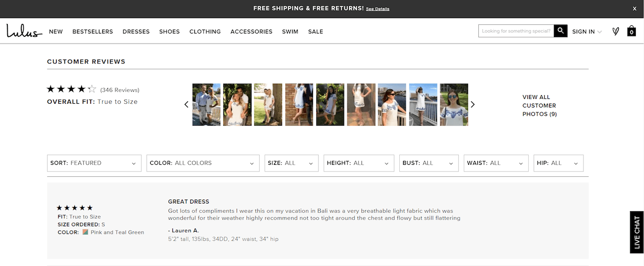Open the SALE menu

[x=315, y=31]
